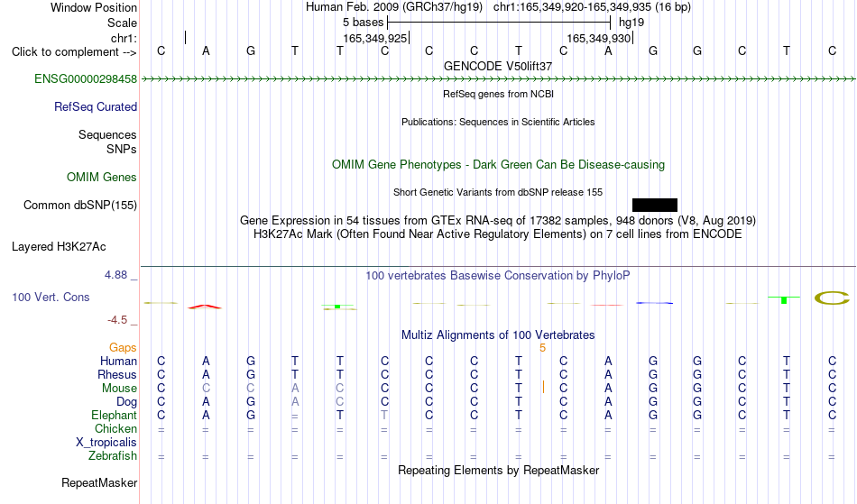857x504 pixels.
Task: Open Publications: Sequences in Scientific Articles title
Action: [498, 122]
